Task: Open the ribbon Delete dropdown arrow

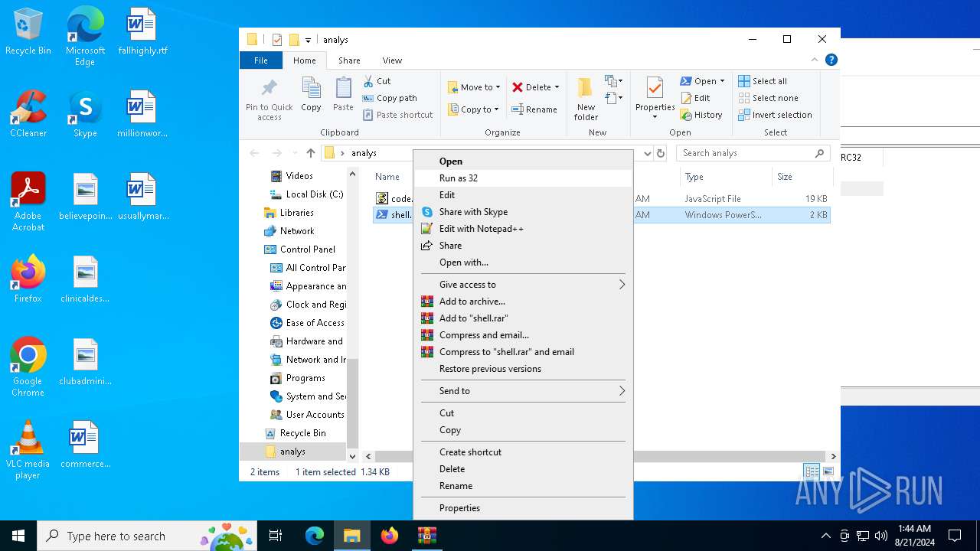Action: point(557,87)
